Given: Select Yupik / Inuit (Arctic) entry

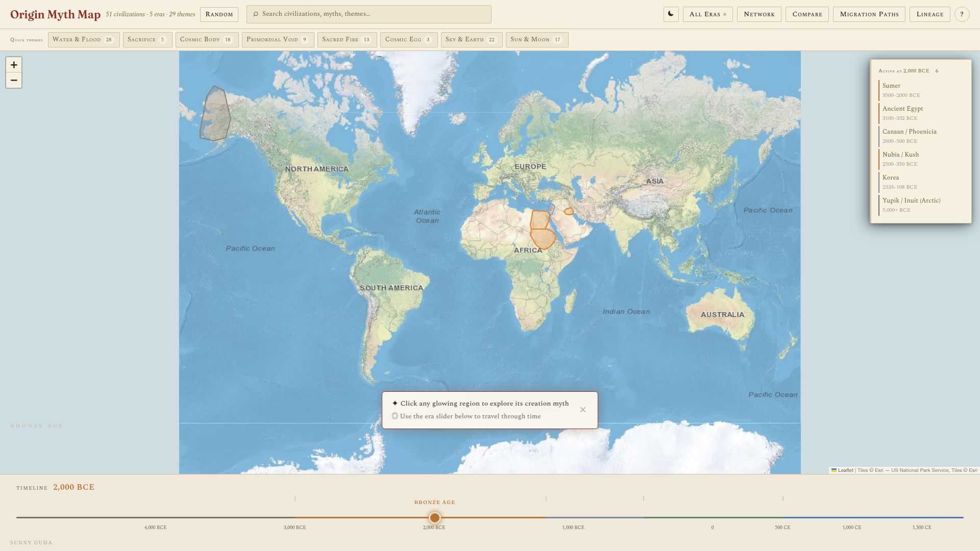Looking at the screenshot, I should click(921, 205).
